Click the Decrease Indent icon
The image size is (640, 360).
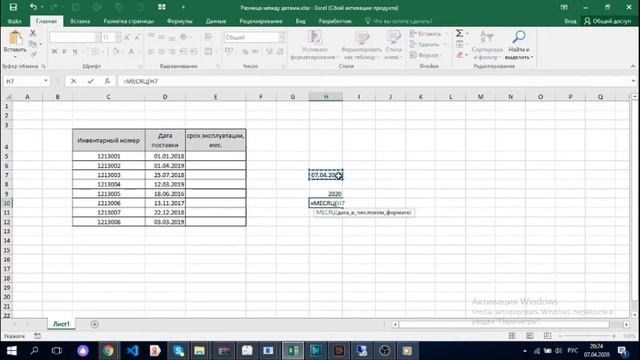point(183,51)
